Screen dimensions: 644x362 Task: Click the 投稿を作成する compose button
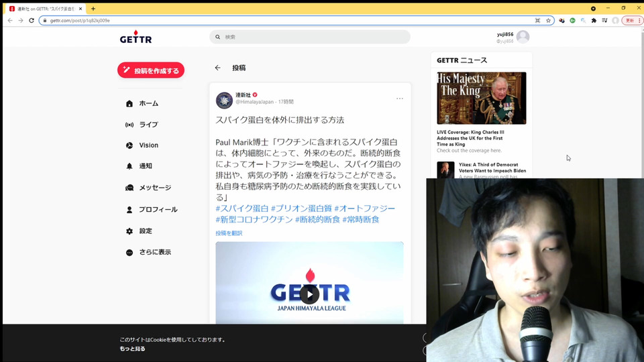pyautogui.click(x=151, y=70)
